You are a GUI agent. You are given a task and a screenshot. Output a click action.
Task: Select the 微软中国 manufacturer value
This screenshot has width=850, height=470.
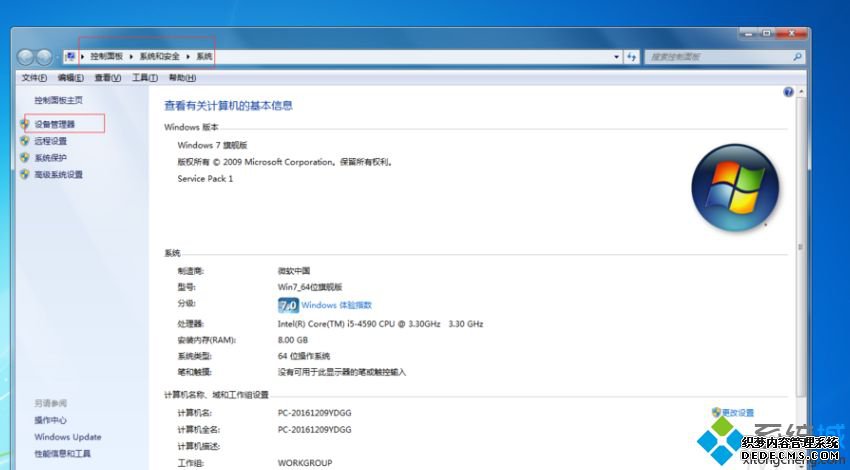tap(294, 271)
